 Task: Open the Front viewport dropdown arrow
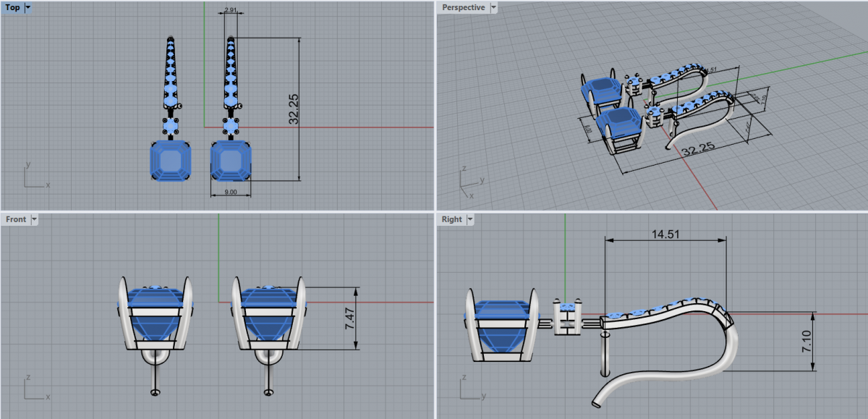tap(33, 219)
